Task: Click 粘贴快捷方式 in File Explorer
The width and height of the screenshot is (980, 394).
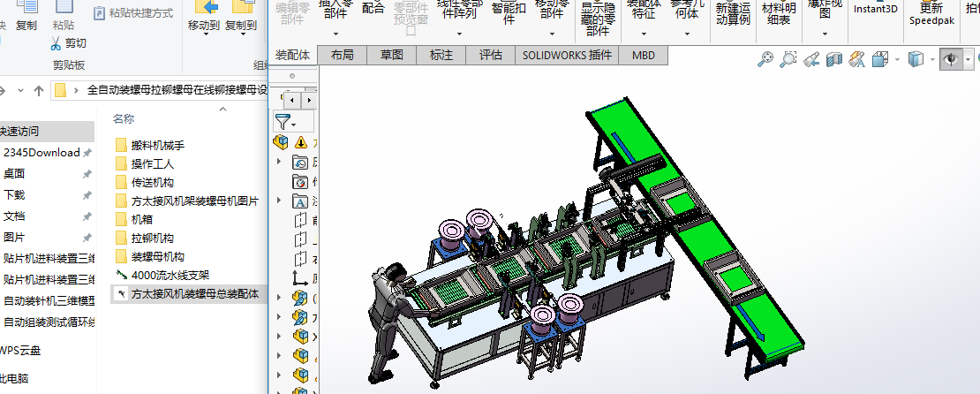Action: click(132, 12)
